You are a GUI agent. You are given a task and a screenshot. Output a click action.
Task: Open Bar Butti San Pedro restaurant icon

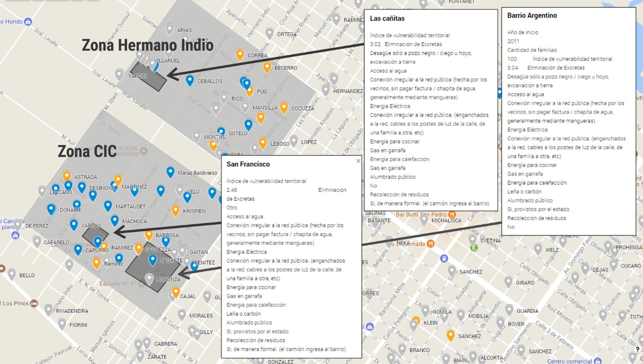coord(452,215)
